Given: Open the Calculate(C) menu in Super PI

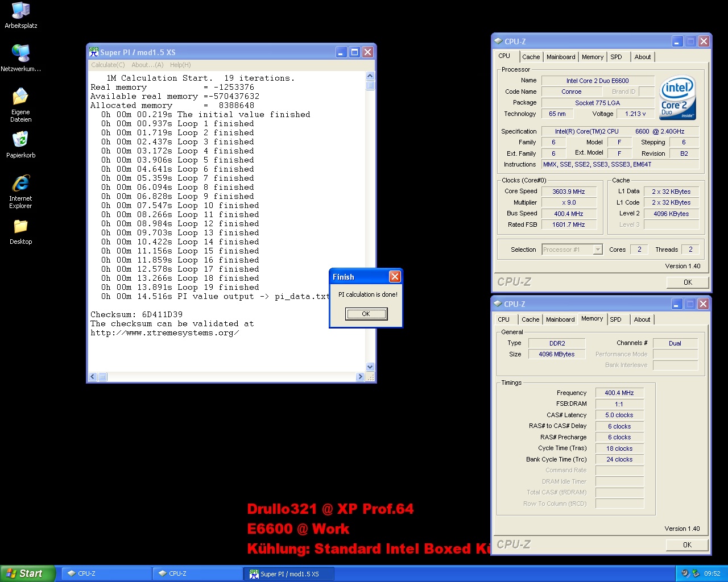Looking at the screenshot, I should click(108, 65).
